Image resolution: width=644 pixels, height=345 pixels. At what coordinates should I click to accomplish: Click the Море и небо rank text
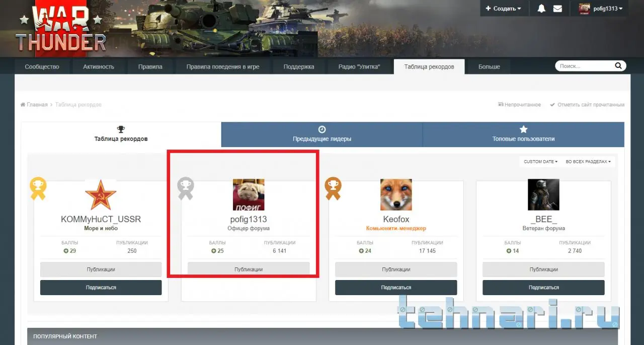101,229
